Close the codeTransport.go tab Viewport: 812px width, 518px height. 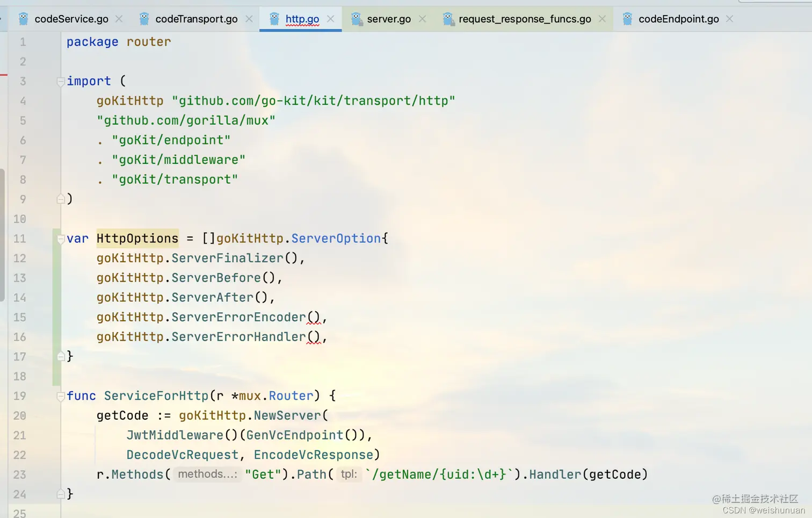(249, 19)
